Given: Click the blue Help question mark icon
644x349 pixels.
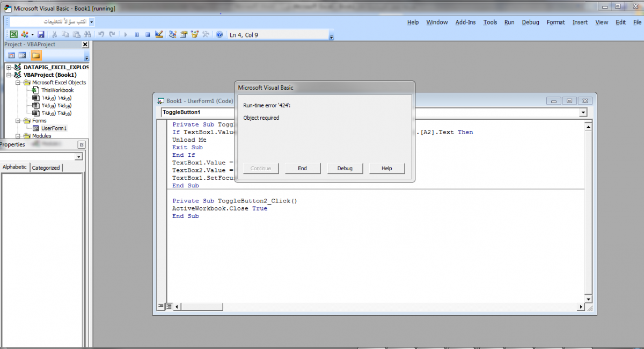Looking at the screenshot, I should [x=219, y=34].
